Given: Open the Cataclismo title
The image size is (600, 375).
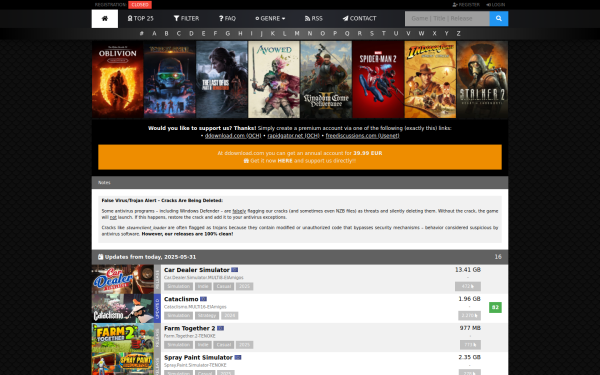Looking at the screenshot, I should coord(181,299).
